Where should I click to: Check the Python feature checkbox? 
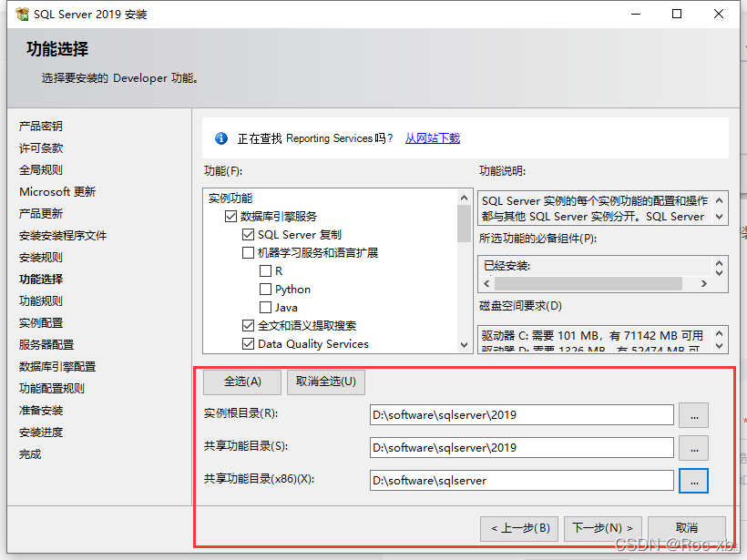pos(265,290)
